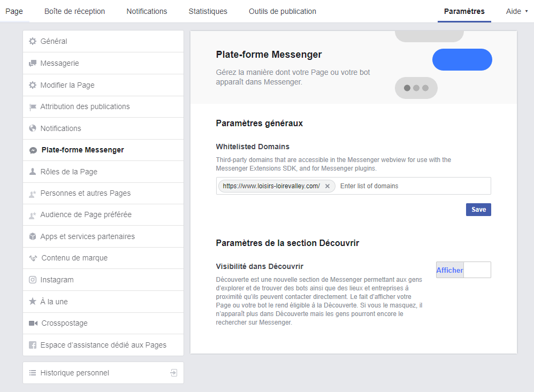The width and height of the screenshot is (534, 392).
Task: Click the exit arrow icon in Historique personnel
Action: (x=174, y=373)
